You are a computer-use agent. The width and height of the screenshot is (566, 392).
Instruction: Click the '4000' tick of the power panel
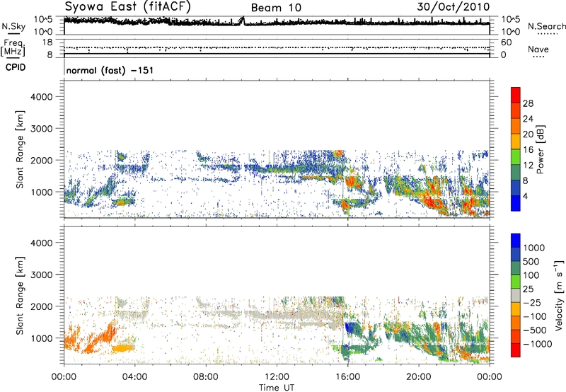[41, 97]
